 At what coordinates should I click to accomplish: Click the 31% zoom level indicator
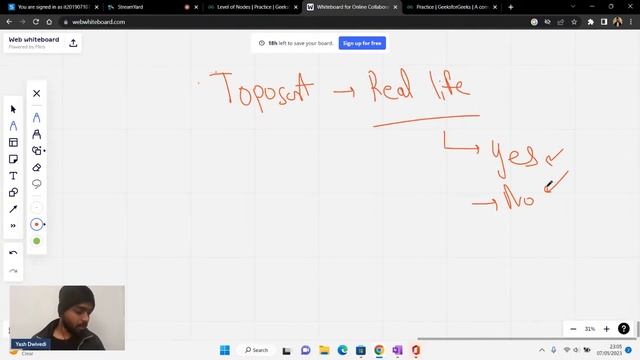pyautogui.click(x=590, y=329)
